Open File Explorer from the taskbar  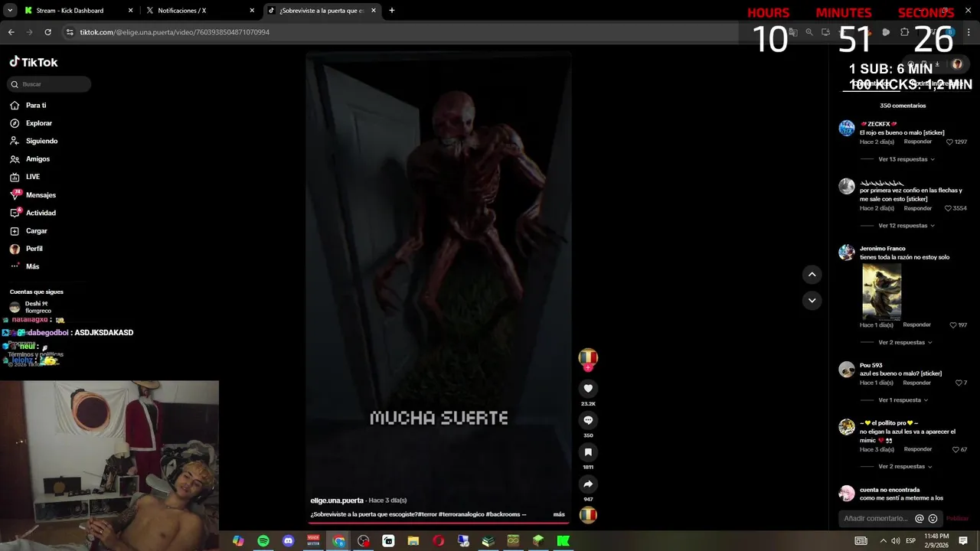(413, 541)
